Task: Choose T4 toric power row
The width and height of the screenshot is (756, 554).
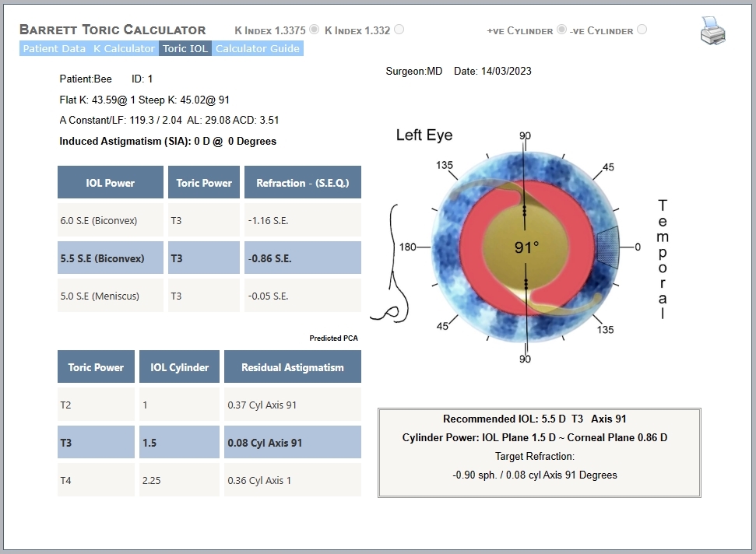Action: click(x=209, y=480)
